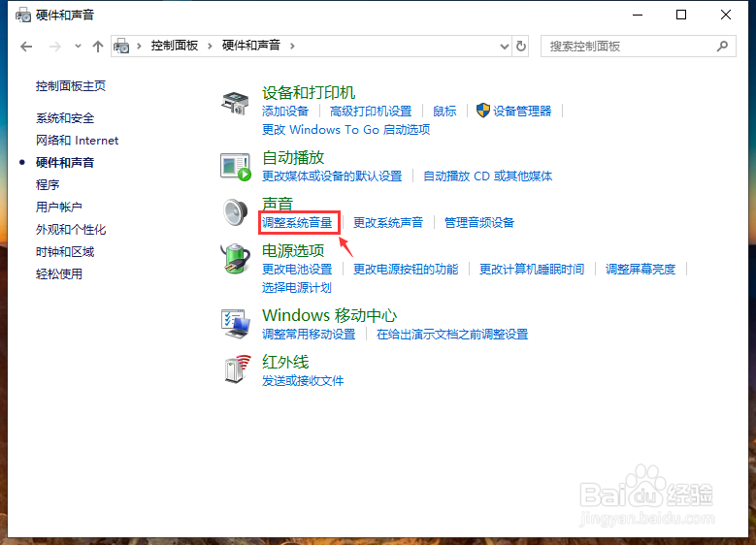Refresh the control panel view
This screenshot has height=545, width=756.
(521, 47)
